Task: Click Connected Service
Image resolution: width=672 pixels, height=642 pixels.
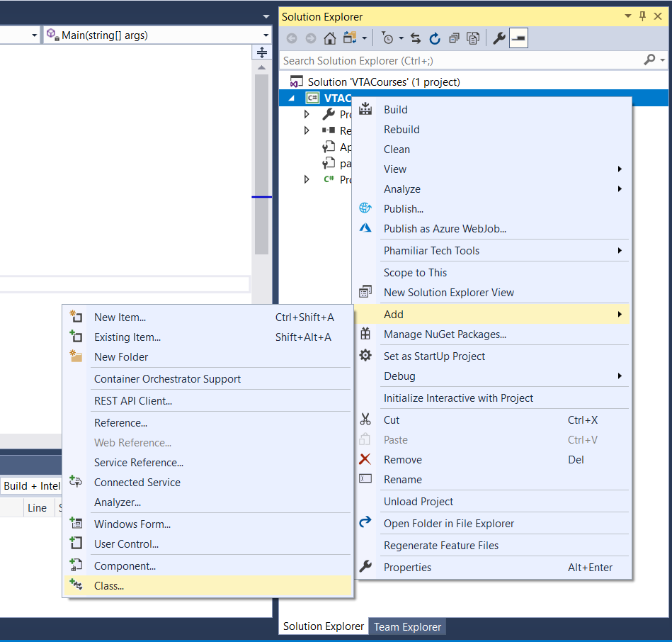Action: 208,483
